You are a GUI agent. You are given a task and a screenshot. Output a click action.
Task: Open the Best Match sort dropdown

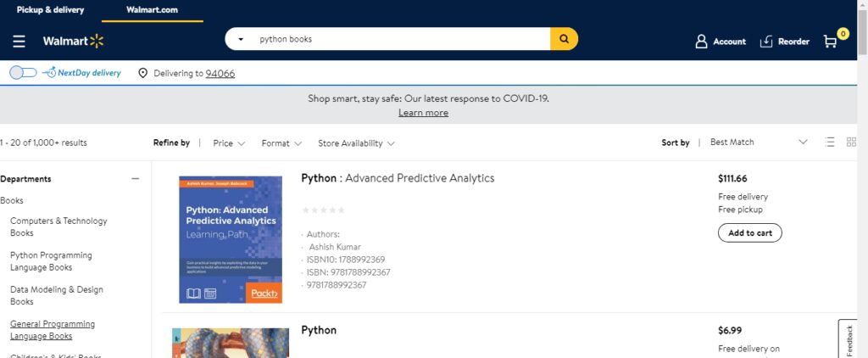(759, 143)
